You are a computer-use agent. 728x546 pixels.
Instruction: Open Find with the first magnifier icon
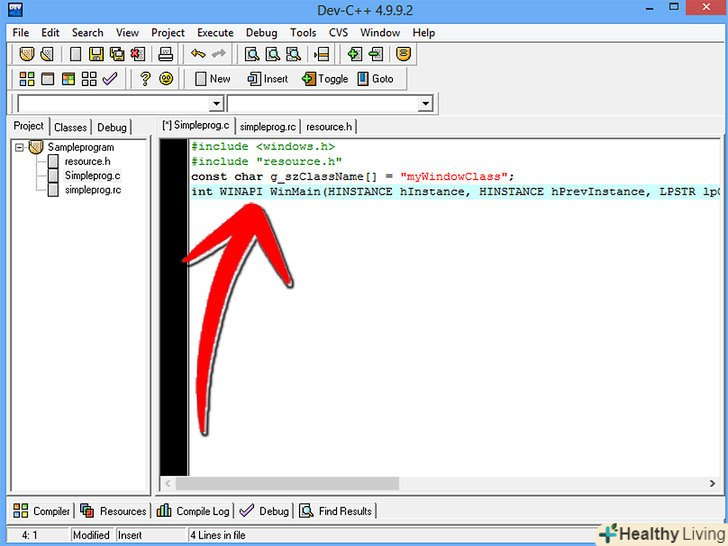coord(252,54)
